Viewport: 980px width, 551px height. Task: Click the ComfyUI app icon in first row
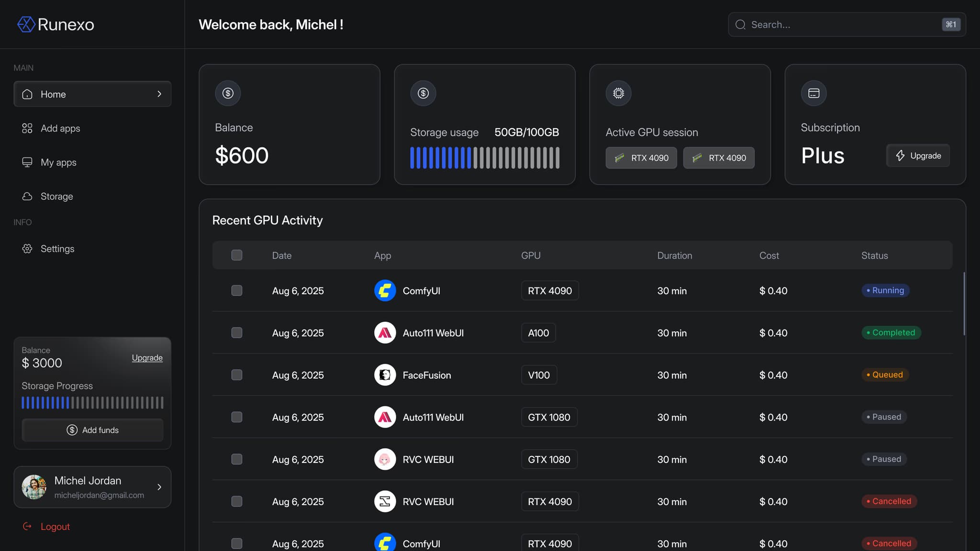point(385,291)
